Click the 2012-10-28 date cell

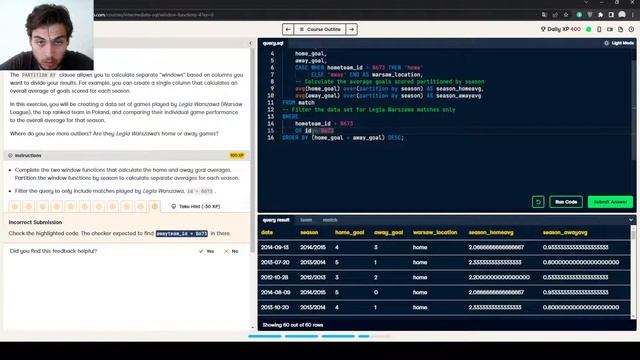[x=275, y=278]
